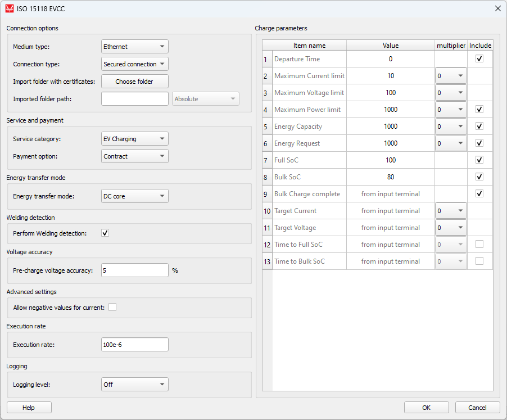This screenshot has width=507, height=420.
Task: Toggle Include checkbox for Full SoC
Action: (x=479, y=160)
